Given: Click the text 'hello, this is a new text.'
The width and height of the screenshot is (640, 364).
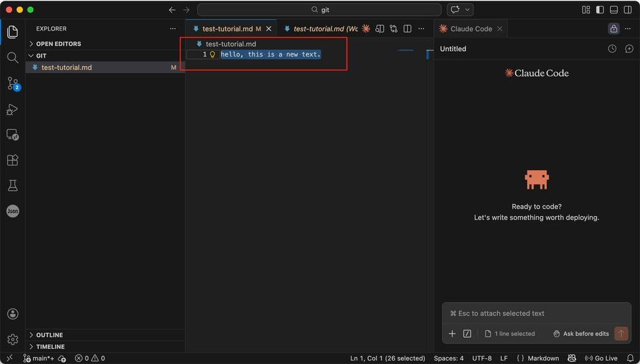Looking at the screenshot, I should coord(271,54).
